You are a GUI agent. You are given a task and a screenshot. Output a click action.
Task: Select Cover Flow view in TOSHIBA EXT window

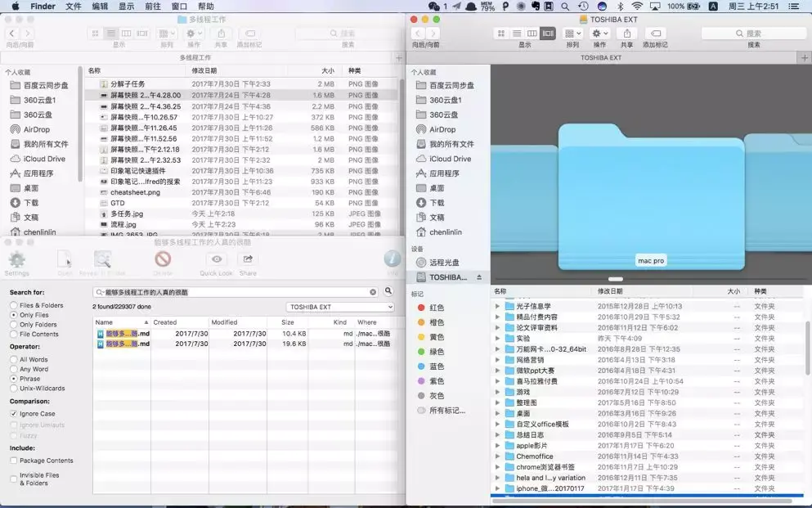coord(548,34)
